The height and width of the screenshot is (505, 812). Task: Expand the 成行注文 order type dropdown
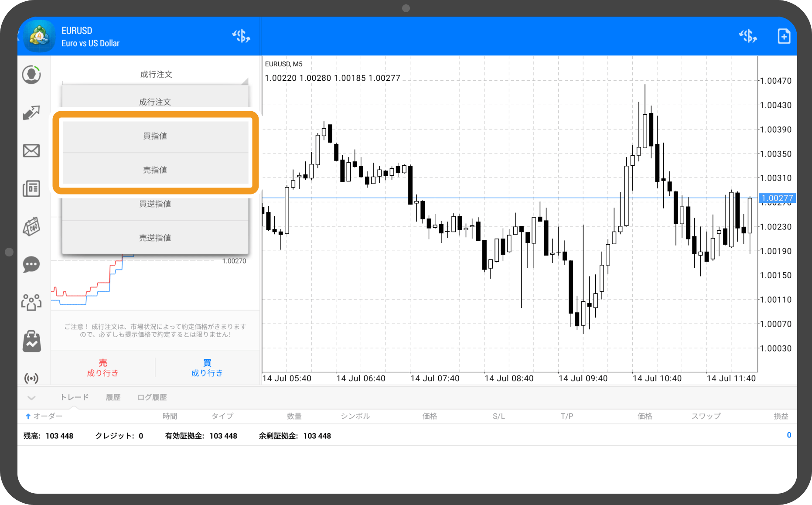coord(156,75)
